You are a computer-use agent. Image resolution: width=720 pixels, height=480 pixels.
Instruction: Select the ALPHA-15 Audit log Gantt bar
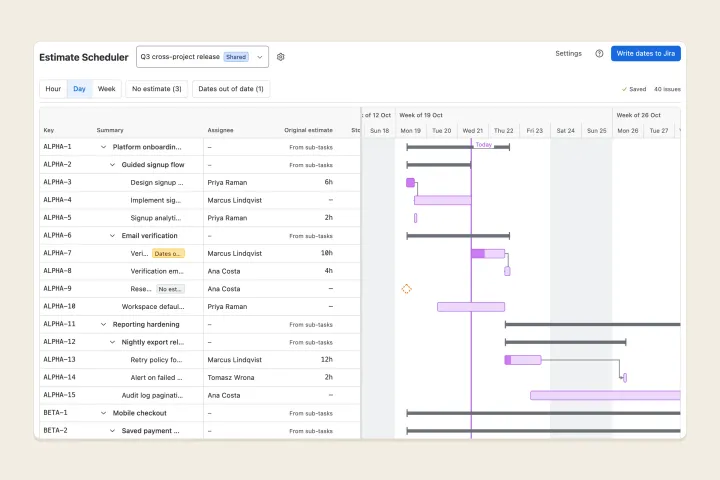(605, 395)
